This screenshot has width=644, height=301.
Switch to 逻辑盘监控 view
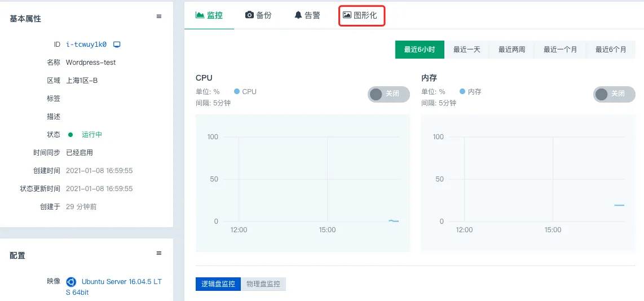pyautogui.click(x=218, y=284)
